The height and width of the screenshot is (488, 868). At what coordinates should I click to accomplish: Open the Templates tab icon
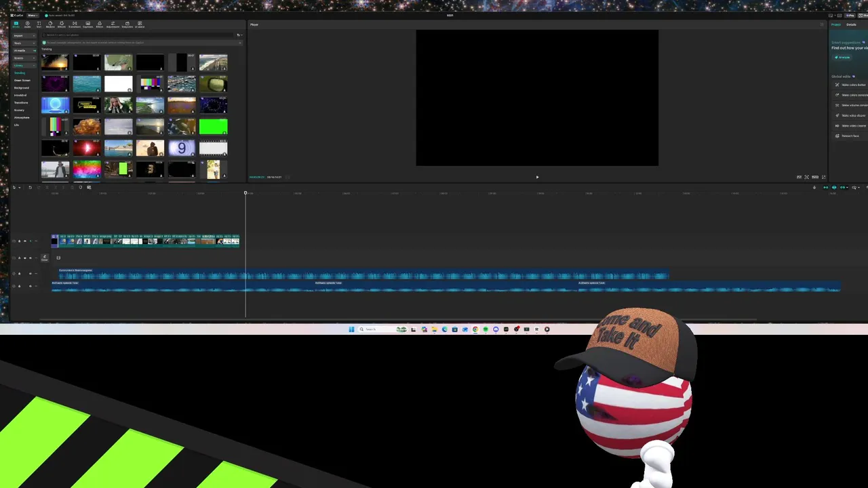[x=127, y=24]
